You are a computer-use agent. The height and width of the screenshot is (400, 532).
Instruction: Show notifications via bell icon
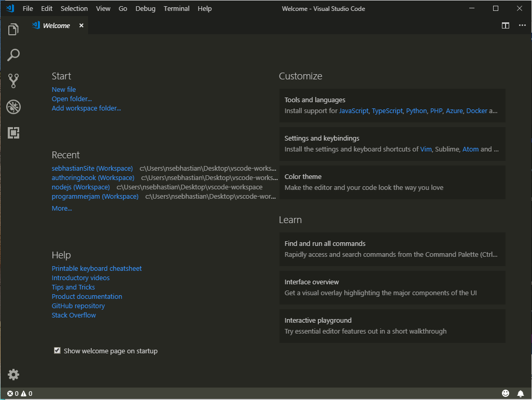521,393
